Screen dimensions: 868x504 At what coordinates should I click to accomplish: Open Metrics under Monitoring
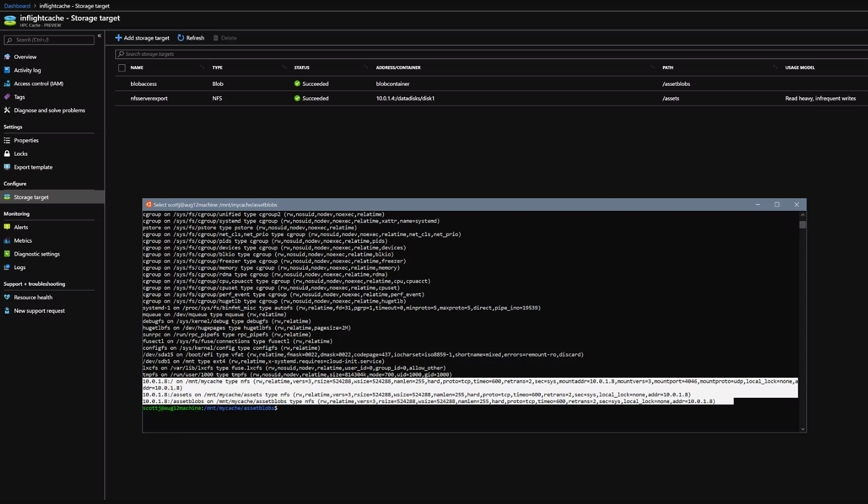click(23, 241)
